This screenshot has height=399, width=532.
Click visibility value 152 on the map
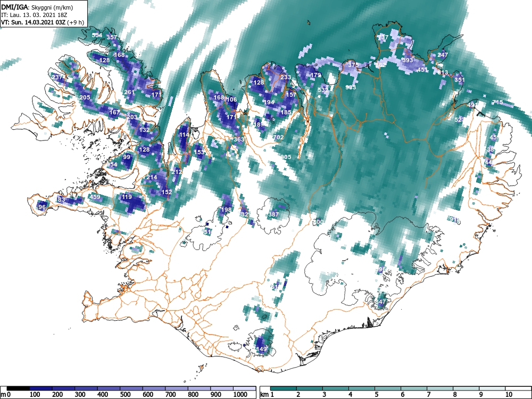pyautogui.click(x=167, y=192)
